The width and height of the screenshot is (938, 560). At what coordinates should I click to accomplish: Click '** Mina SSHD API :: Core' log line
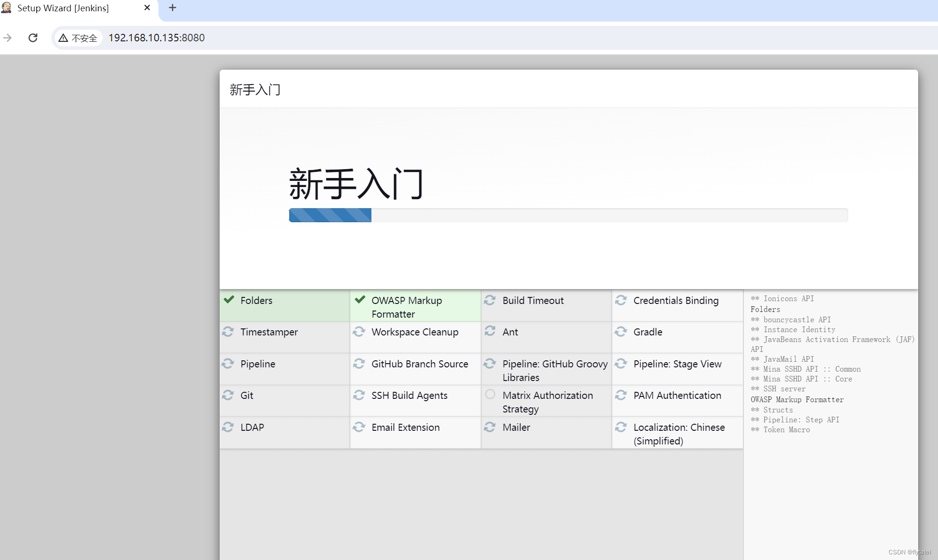pyautogui.click(x=801, y=379)
